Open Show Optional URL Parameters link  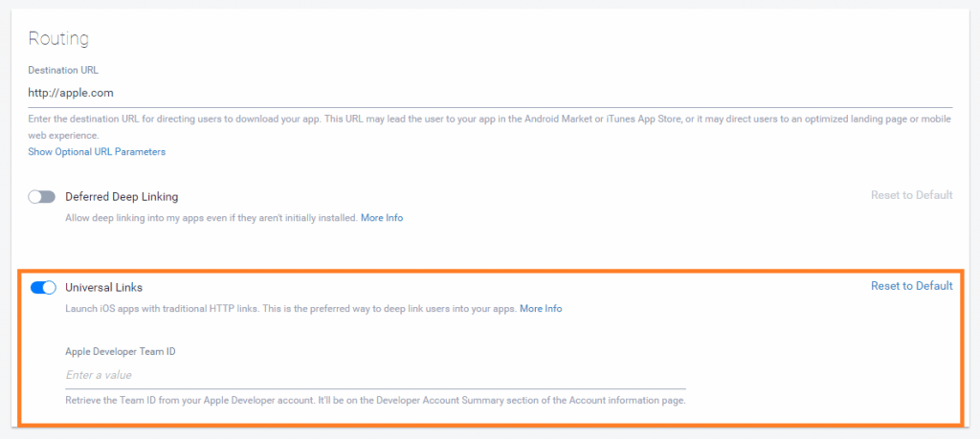[x=97, y=152]
